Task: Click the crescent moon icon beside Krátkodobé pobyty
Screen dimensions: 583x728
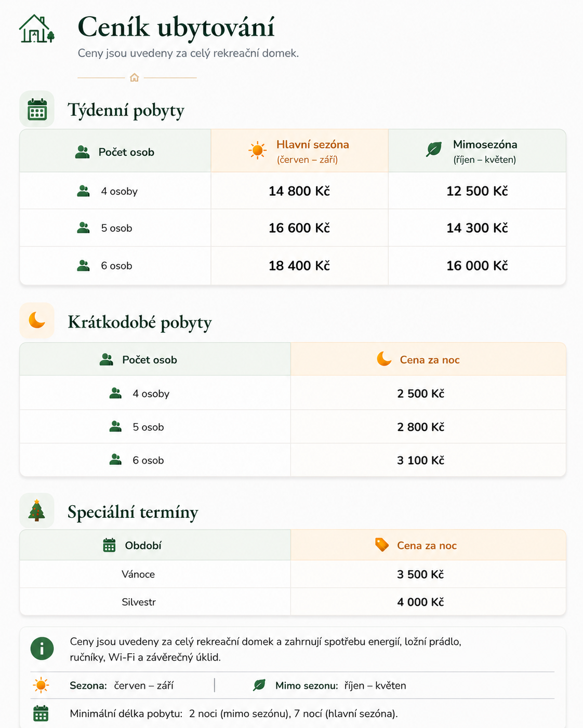Action: 37,320
